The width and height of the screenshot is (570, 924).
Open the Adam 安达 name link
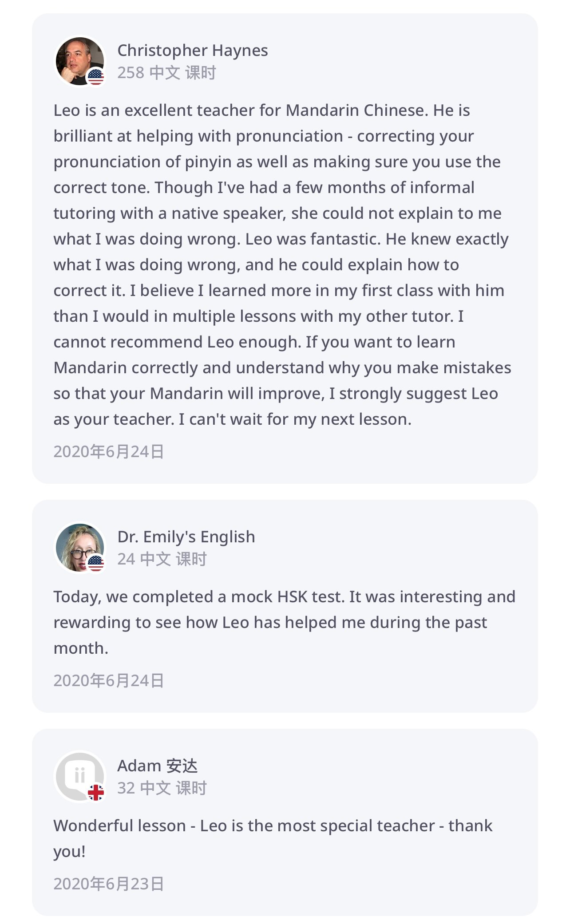(x=157, y=766)
